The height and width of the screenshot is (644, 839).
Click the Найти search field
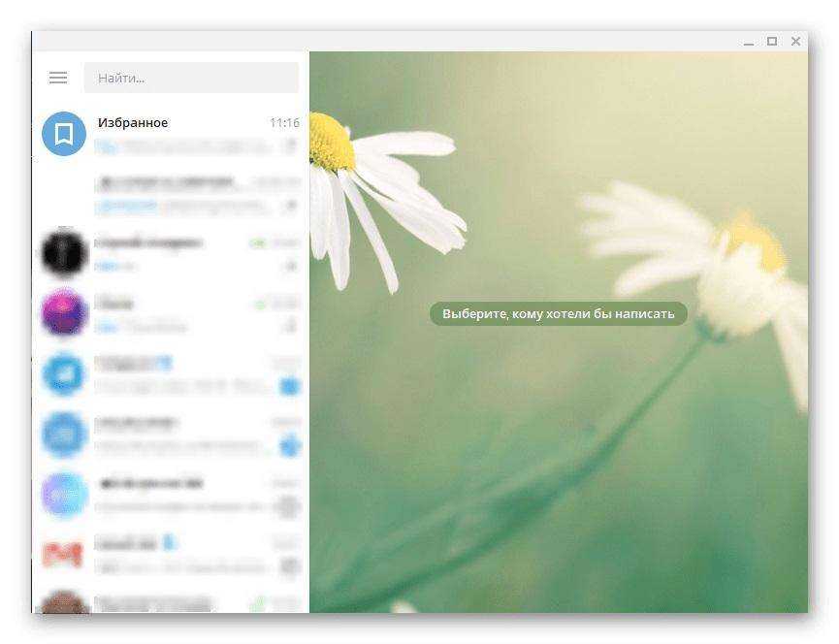191,78
